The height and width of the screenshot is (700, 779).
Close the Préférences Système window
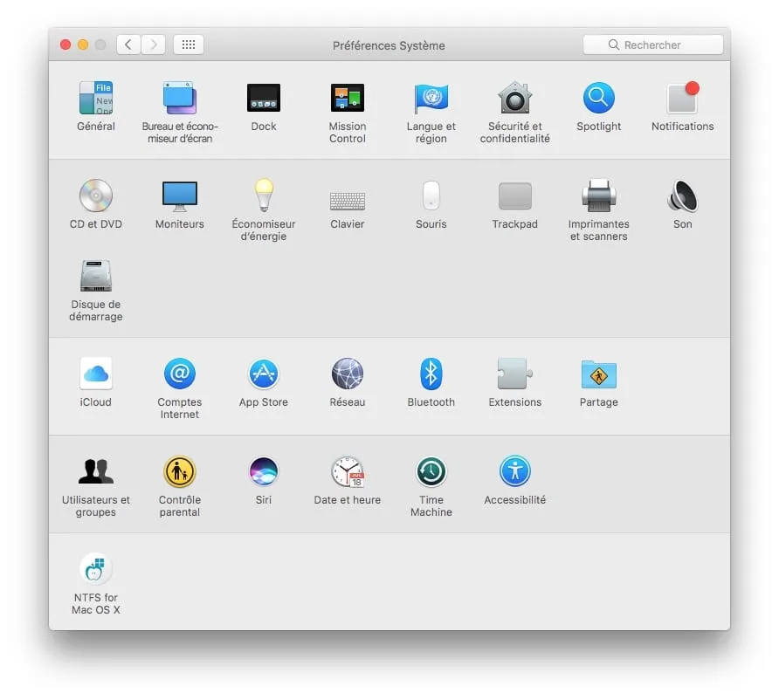(65, 45)
